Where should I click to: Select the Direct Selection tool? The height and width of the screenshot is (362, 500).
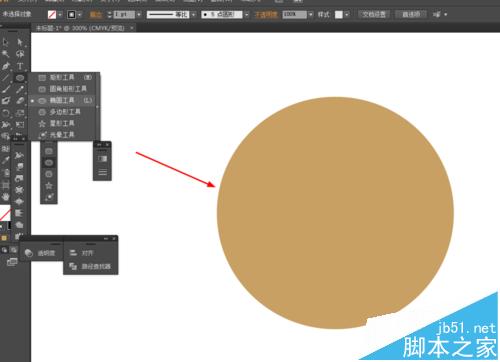coord(20,42)
